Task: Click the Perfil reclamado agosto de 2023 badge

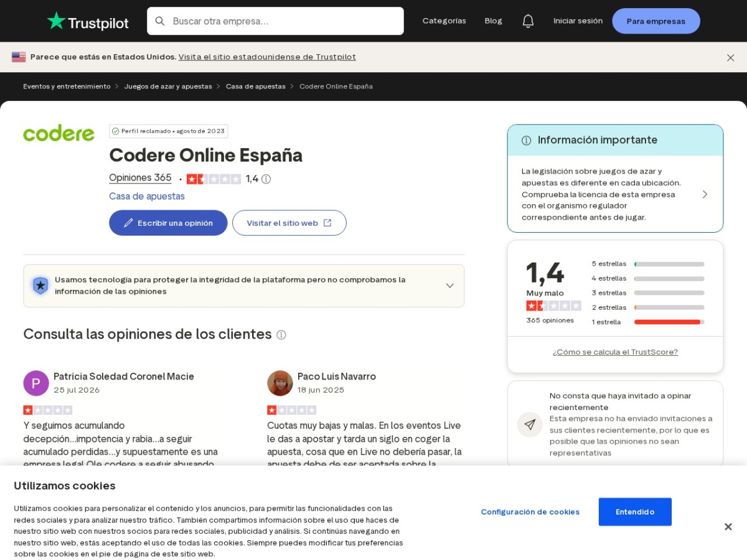Action: tap(169, 131)
